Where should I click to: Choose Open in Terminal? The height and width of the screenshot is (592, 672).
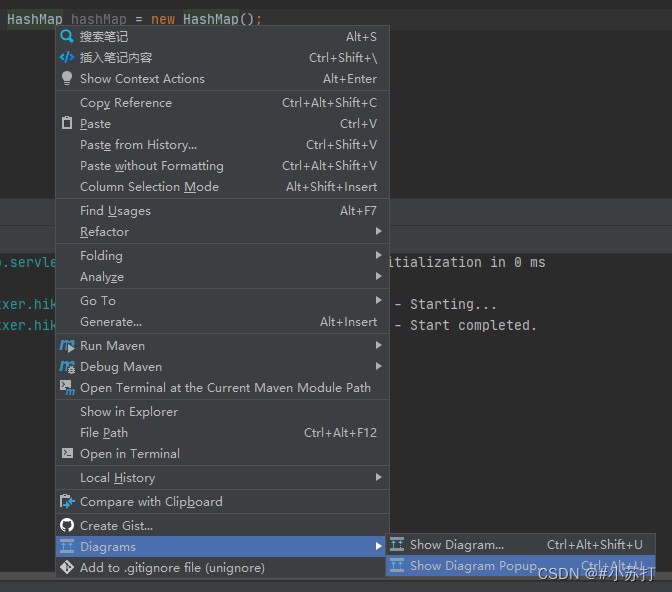(x=222, y=454)
